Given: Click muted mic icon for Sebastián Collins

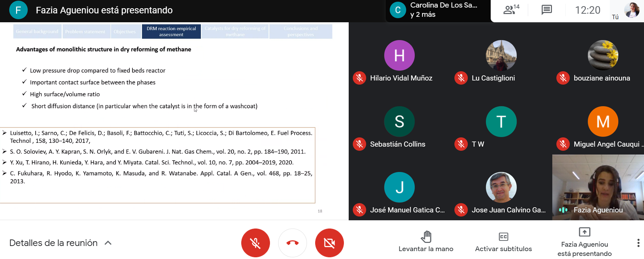Looking at the screenshot, I should [360, 144].
